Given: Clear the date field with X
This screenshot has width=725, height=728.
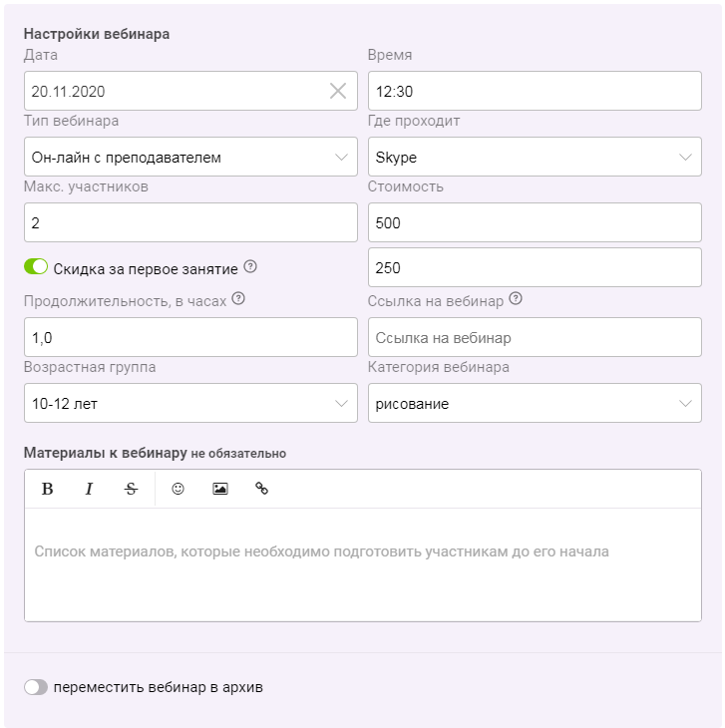Looking at the screenshot, I should (x=338, y=91).
